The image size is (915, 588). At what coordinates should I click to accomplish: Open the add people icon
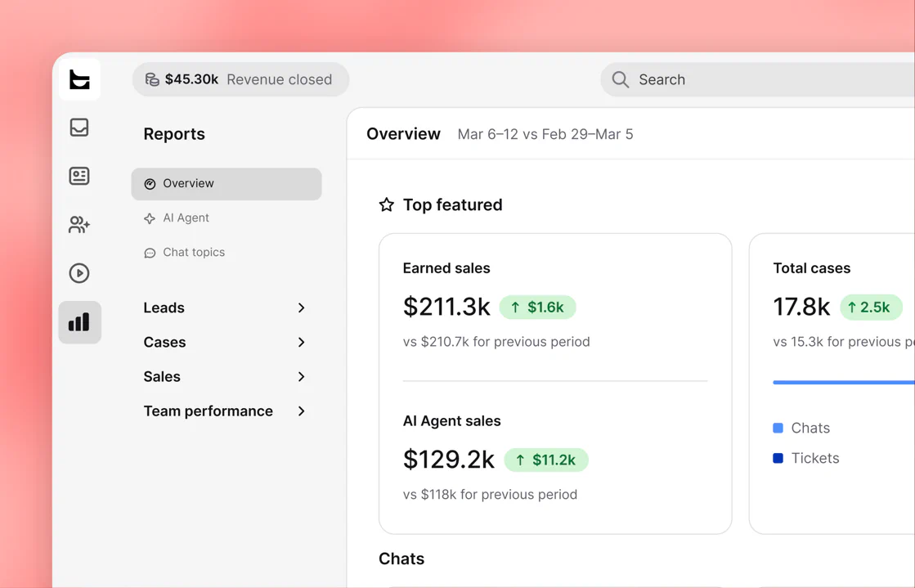tap(79, 224)
